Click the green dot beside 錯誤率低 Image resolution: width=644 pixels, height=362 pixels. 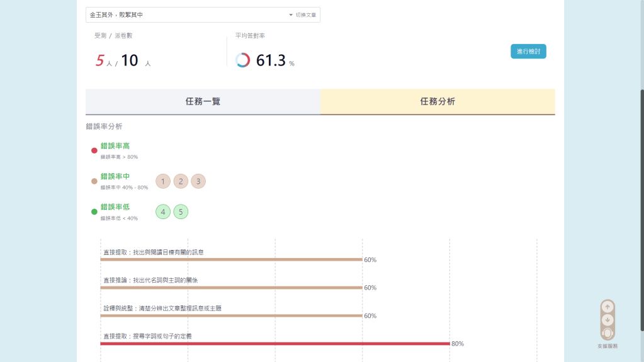94,212
